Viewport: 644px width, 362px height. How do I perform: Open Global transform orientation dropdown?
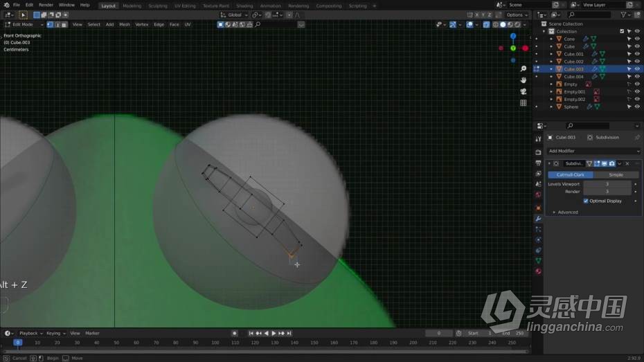click(x=234, y=15)
